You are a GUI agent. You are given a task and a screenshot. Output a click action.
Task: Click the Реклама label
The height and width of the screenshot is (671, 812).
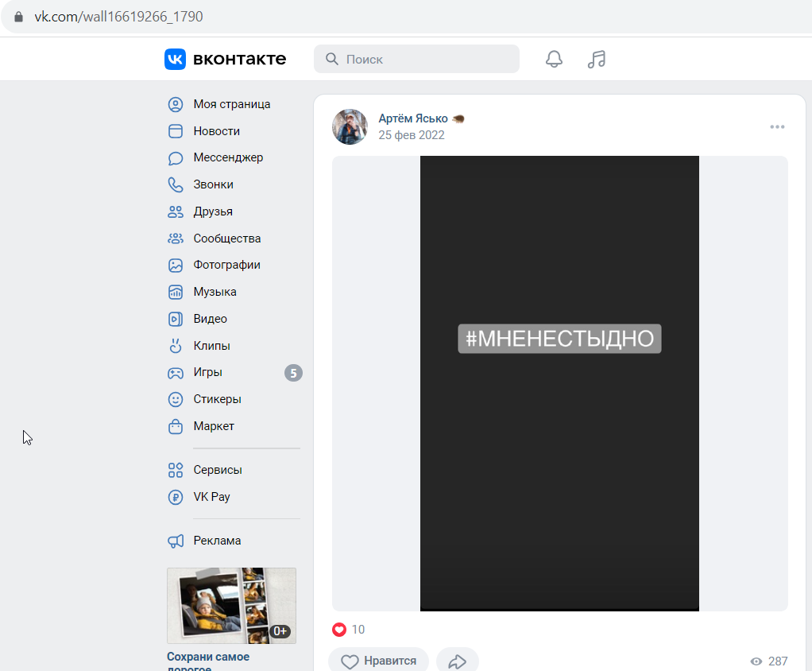click(x=217, y=541)
